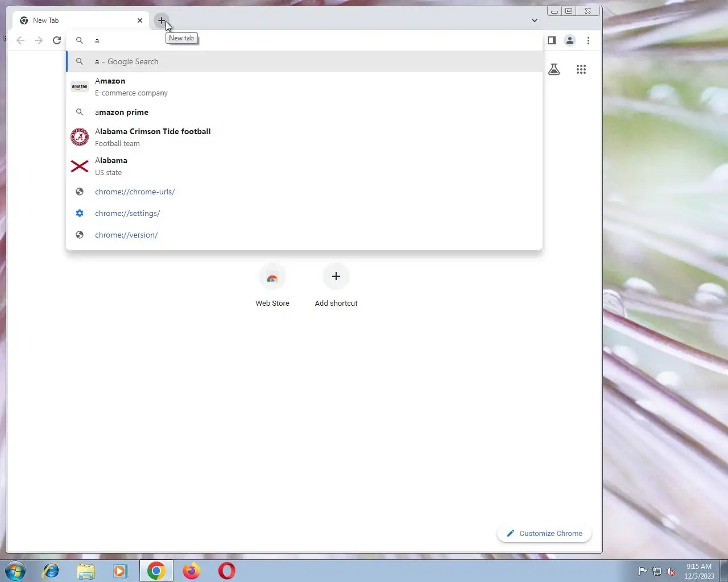Open the chrome://settings/ suggestion
This screenshot has height=582, width=728.
tap(304, 213)
